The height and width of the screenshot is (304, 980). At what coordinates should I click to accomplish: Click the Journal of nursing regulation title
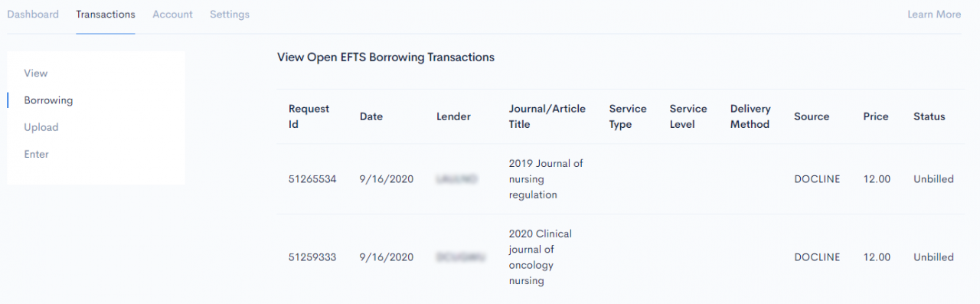[x=546, y=179]
